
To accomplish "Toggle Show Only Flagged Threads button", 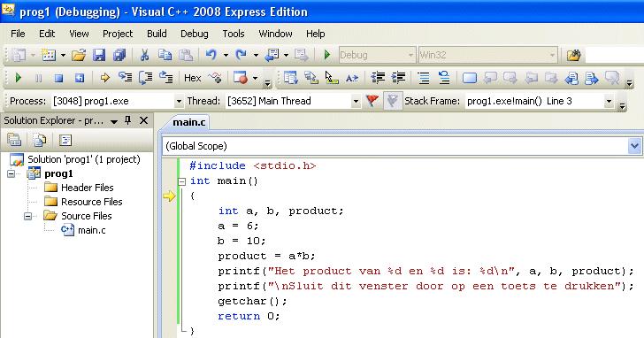I will pos(392,101).
